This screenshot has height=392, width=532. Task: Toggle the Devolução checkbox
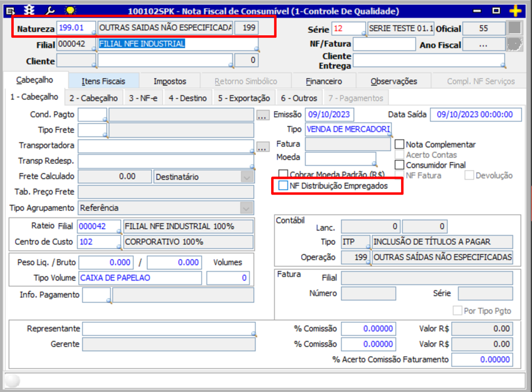(x=469, y=176)
